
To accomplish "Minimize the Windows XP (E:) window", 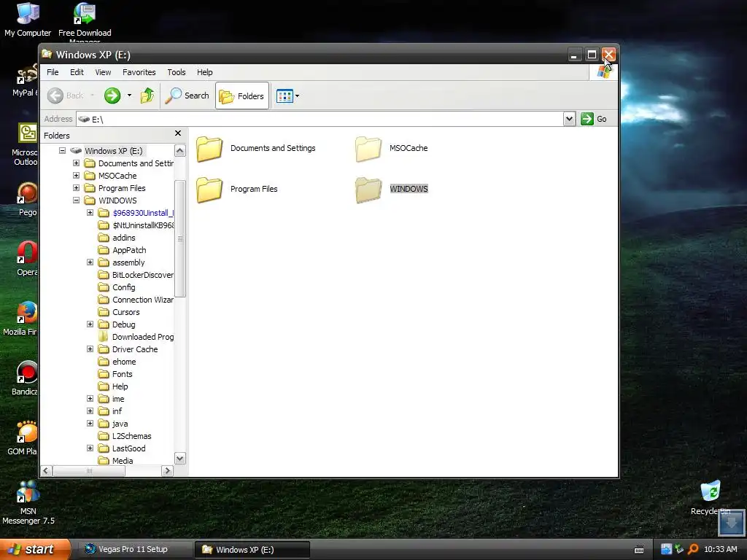I will 574,55.
